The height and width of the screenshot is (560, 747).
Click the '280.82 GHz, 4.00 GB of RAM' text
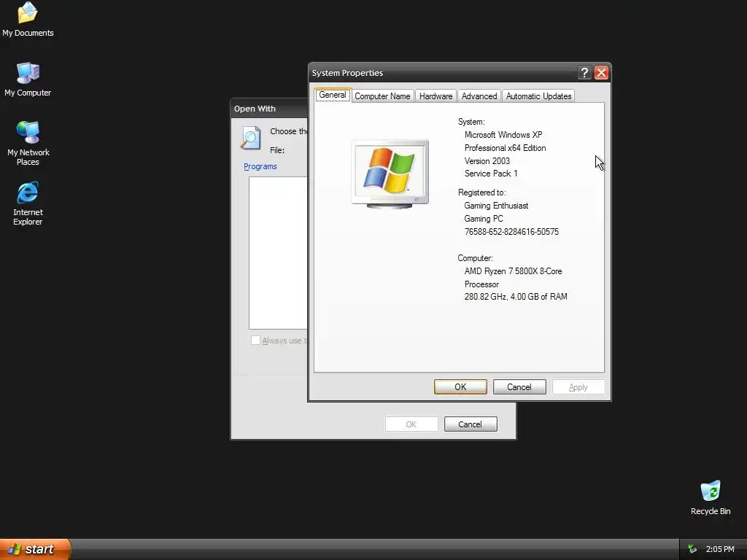point(516,297)
